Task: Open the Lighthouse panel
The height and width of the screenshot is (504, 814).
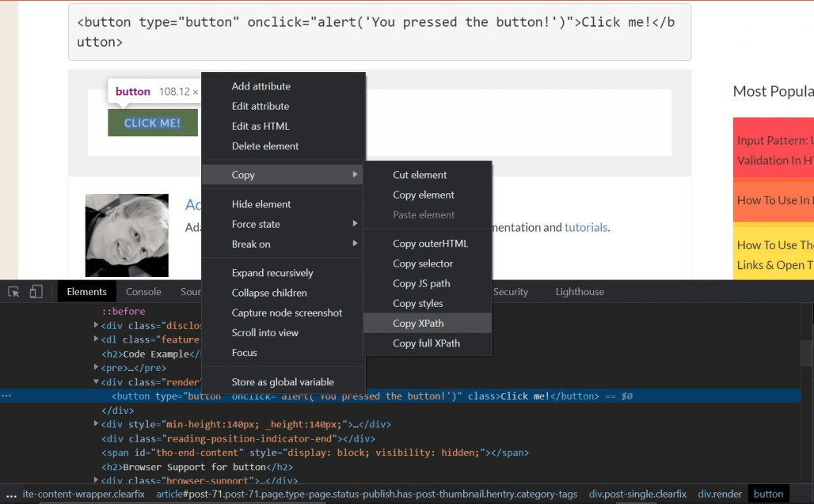Action: tap(579, 291)
